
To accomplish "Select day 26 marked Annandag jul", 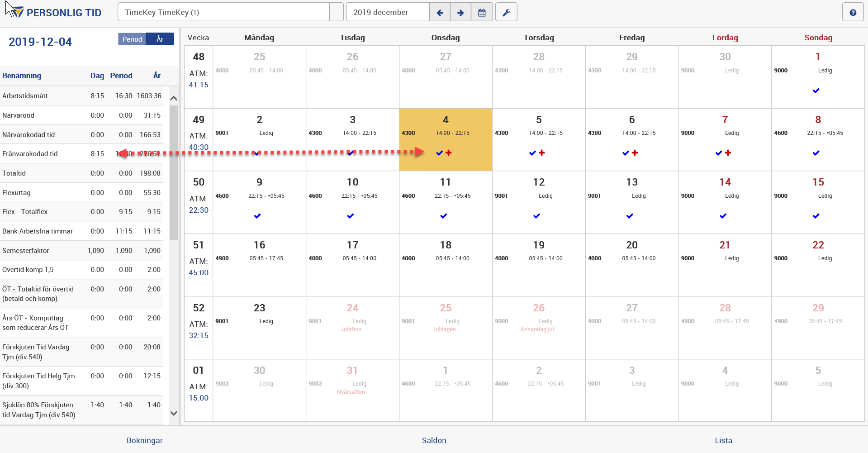I will [x=539, y=328].
